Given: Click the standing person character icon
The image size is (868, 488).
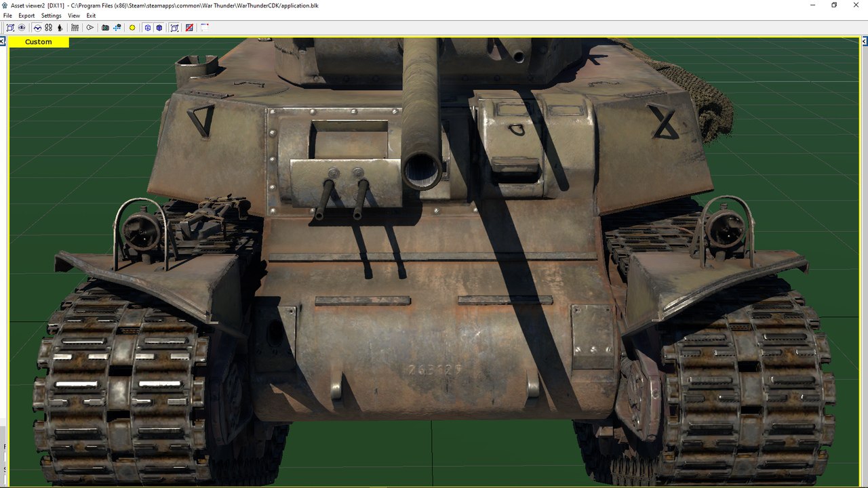Looking at the screenshot, I should pos(60,28).
